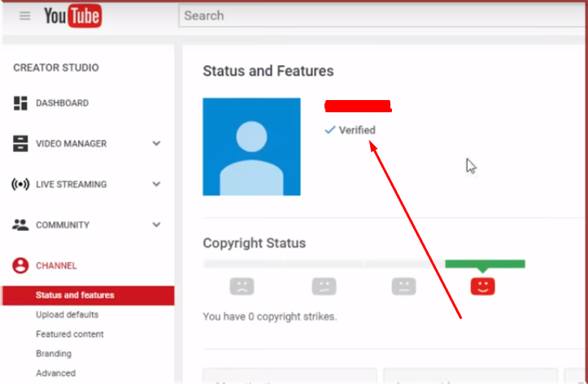Expand the Video Manager section

coord(156,144)
